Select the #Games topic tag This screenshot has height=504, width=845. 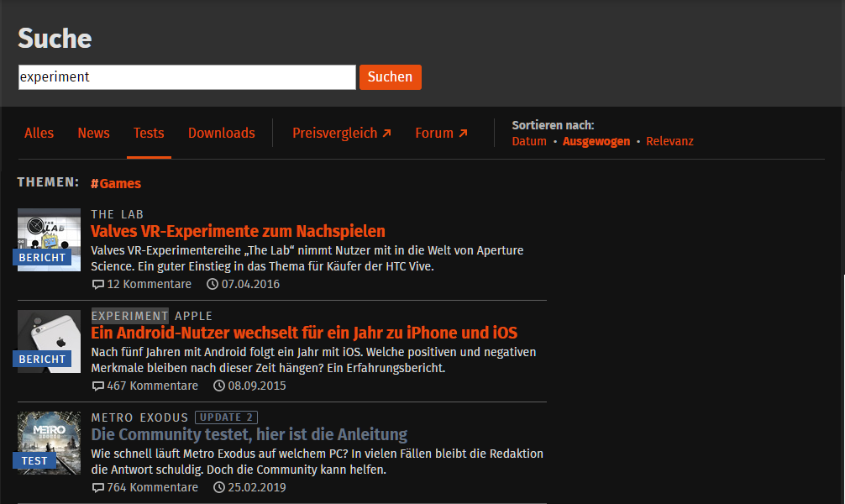[116, 184]
